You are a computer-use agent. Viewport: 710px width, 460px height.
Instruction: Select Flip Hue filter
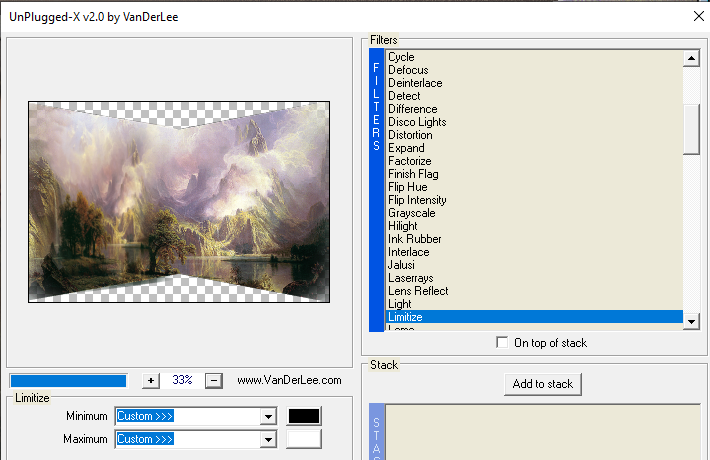tap(534, 187)
